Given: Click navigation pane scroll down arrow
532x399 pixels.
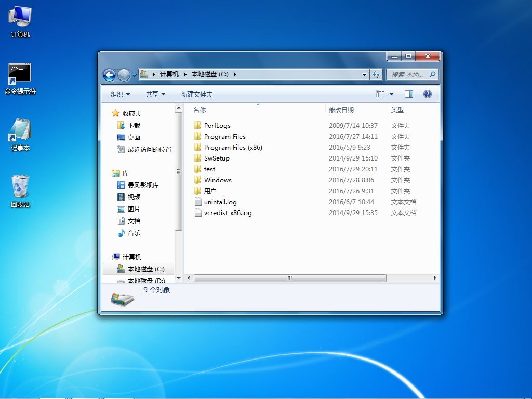Looking at the screenshot, I should pos(179,278).
